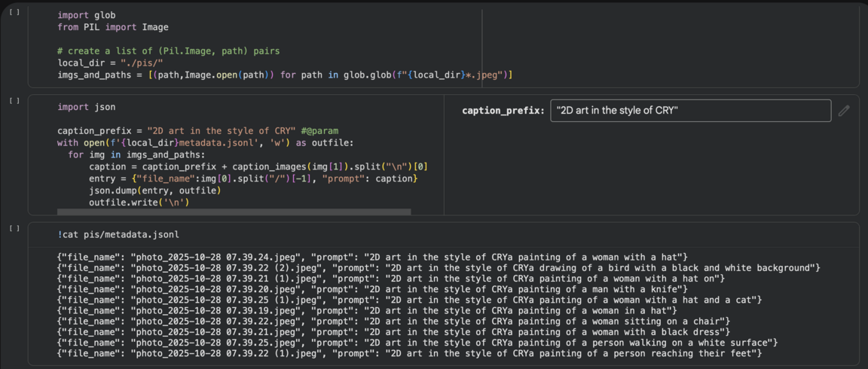This screenshot has width=868, height=369.
Task: Click the '# create a list' comment line
Action: 168,51
